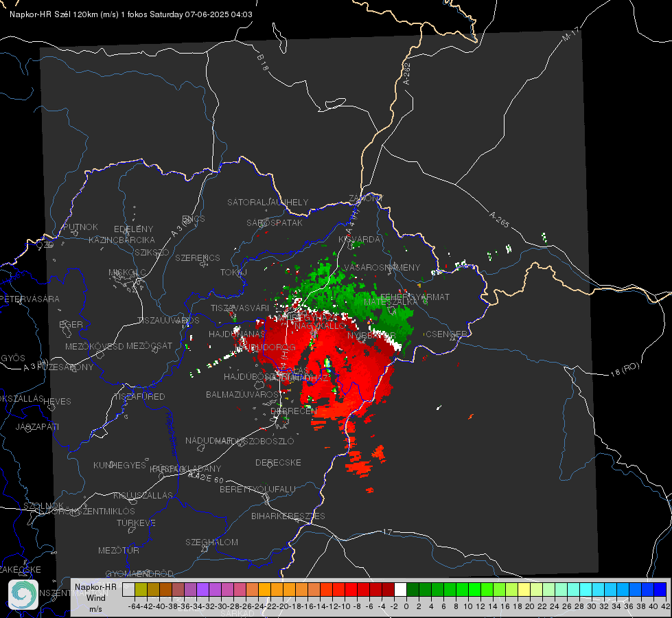
Task: Click the 'Napkor-HR Wind m/s' legend label
Action: click(x=95, y=597)
